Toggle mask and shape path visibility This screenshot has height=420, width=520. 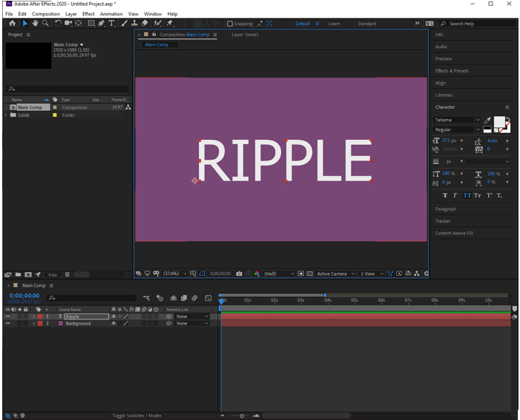[202, 274]
